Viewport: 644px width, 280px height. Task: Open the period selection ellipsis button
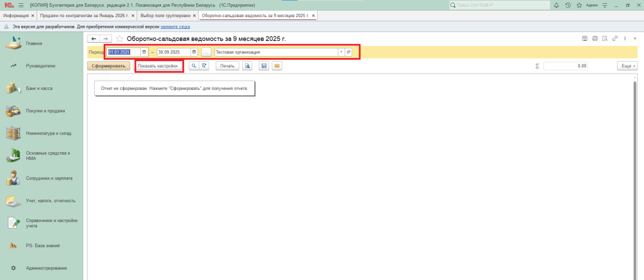[x=206, y=52]
